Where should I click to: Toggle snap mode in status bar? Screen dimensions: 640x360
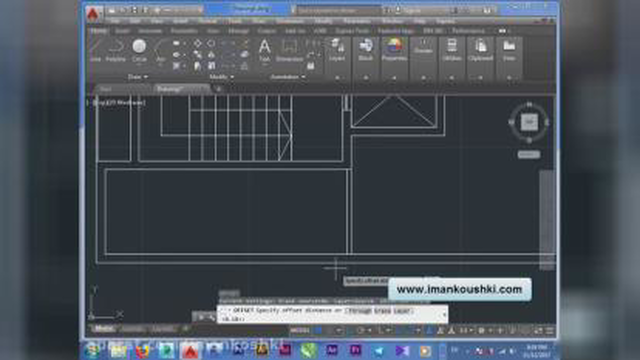tap(329, 330)
